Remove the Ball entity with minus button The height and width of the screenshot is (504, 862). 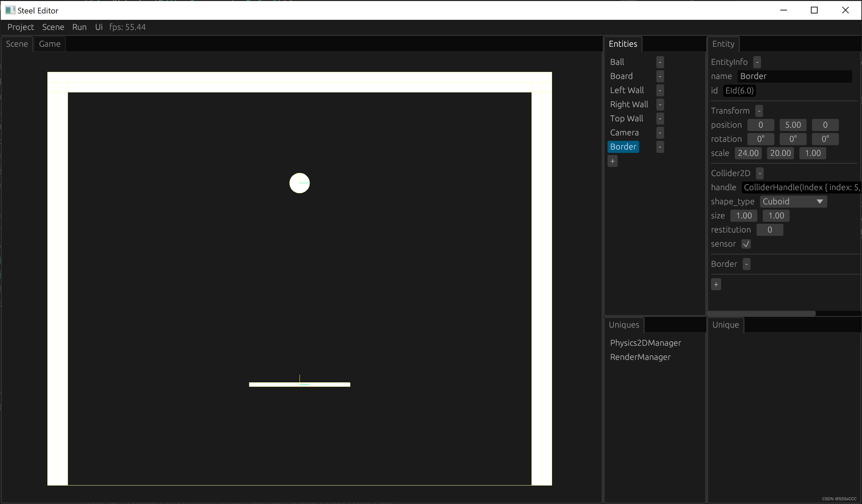(x=660, y=62)
